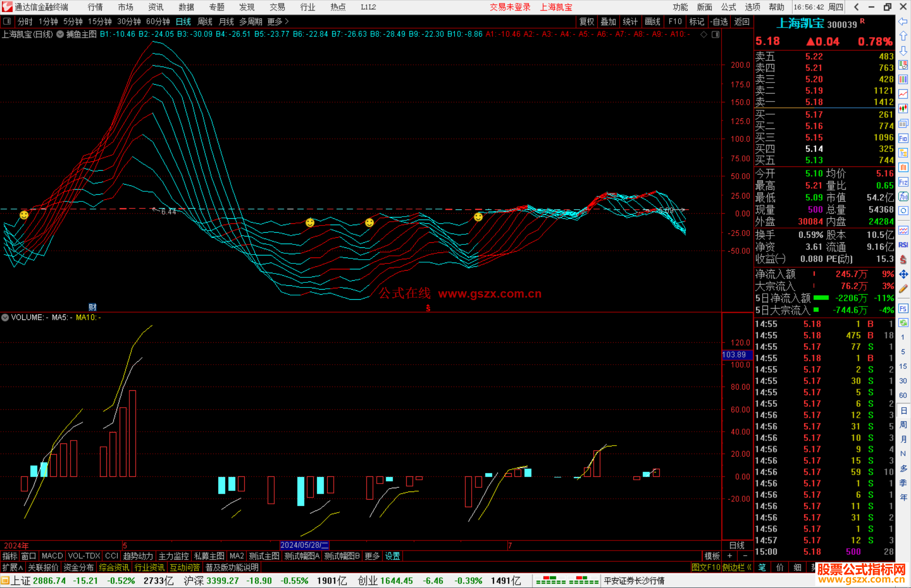911x588 pixels.
Task: Click the plus zoom button beside 模板
Action: (730, 556)
